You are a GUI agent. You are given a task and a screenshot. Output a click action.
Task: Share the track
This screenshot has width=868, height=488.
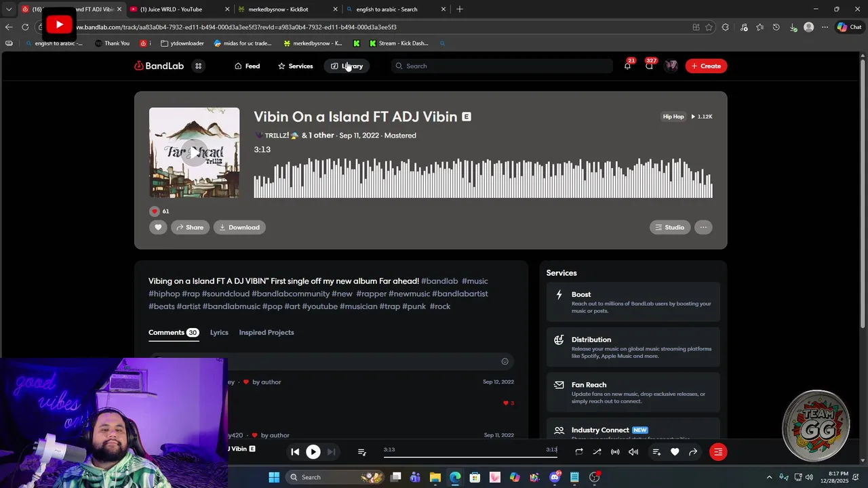(190, 227)
